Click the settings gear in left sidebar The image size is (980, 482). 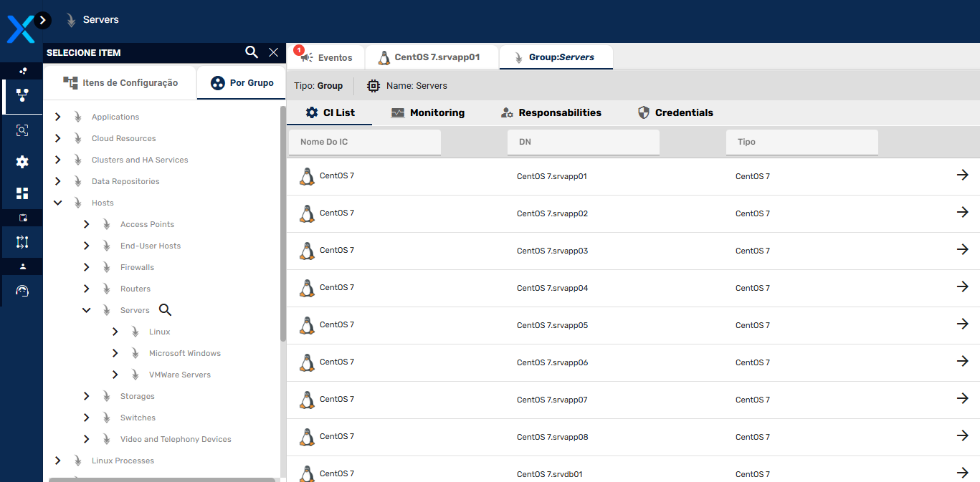coord(22,162)
